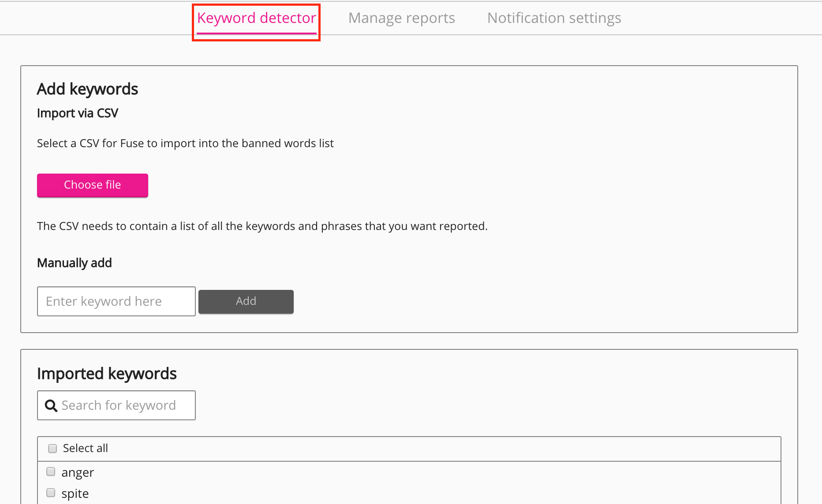This screenshot has width=822, height=504.
Task: Click the grey Add button
Action: pos(246,301)
